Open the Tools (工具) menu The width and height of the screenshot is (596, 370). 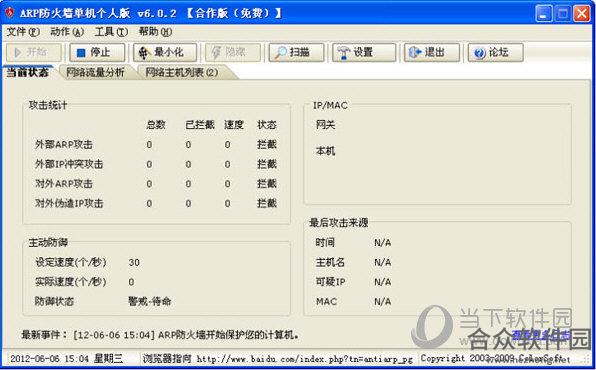pyautogui.click(x=111, y=32)
